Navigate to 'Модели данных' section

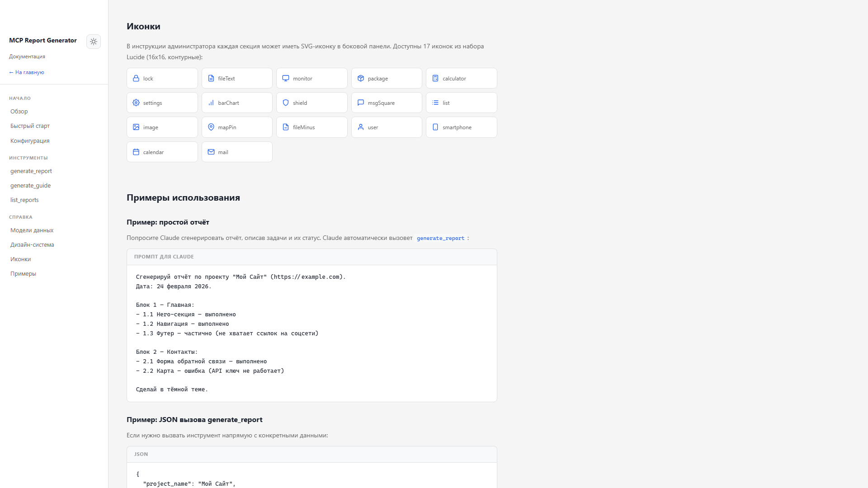32,230
